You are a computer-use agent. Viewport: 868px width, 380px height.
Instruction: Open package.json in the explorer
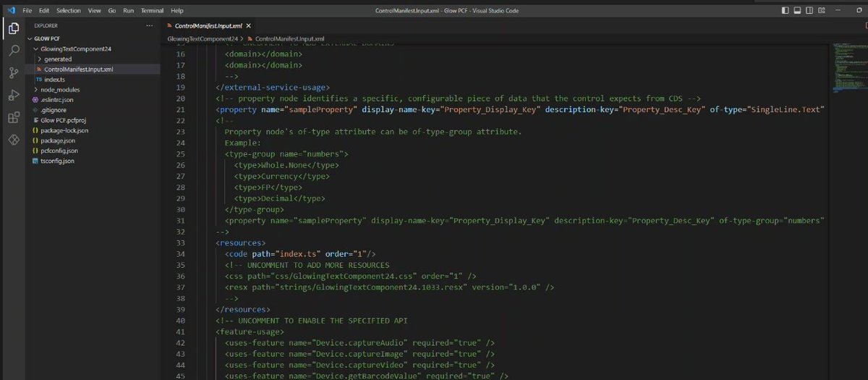point(58,140)
